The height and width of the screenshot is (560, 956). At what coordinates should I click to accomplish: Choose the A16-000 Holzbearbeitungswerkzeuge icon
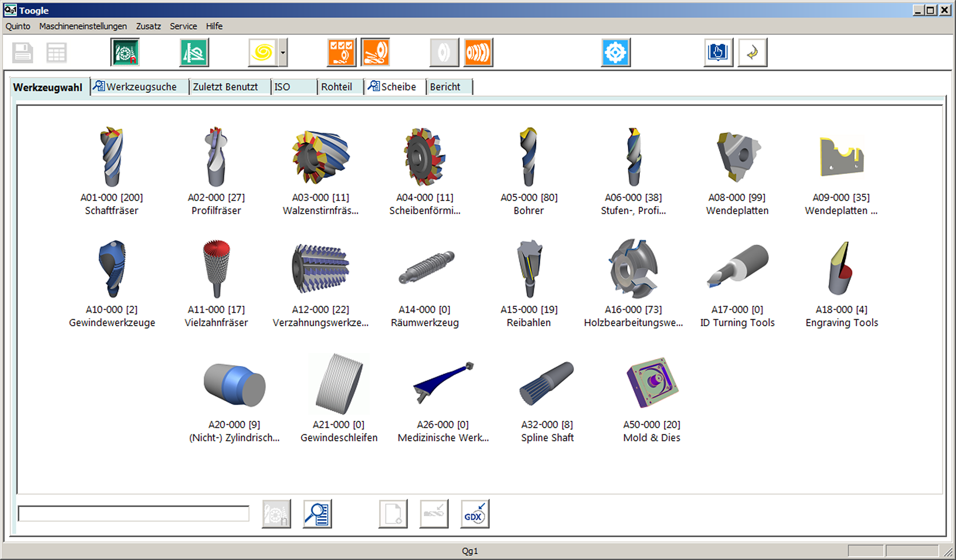point(633,269)
